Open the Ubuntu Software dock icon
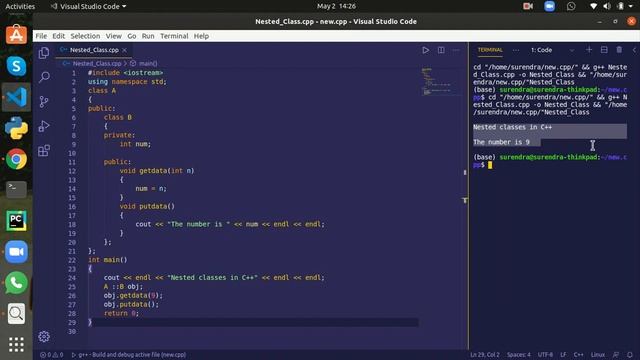 16,35
